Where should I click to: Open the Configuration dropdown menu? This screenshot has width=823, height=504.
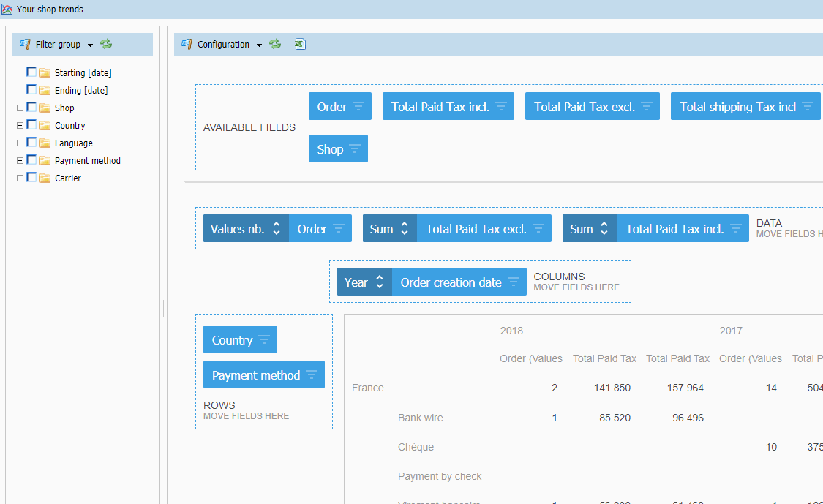(259, 45)
